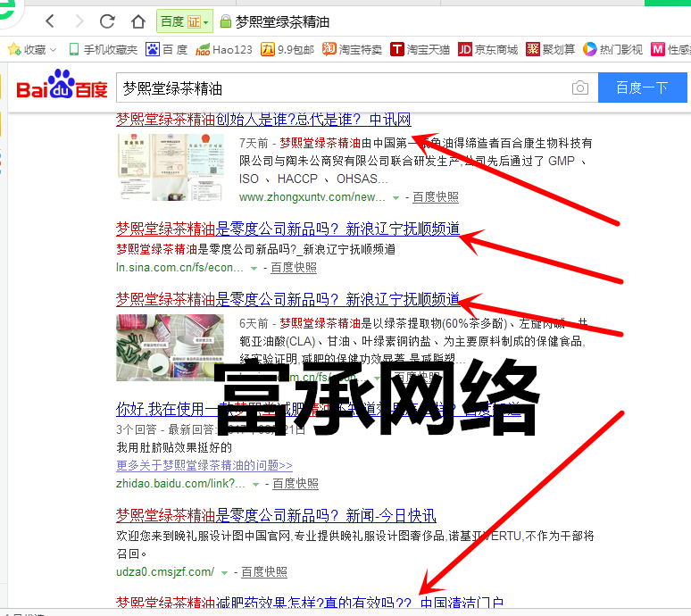
Task: Expand dropdown arrow beside ln.sina.com.cn/fs/econ...
Action: tap(254, 269)
